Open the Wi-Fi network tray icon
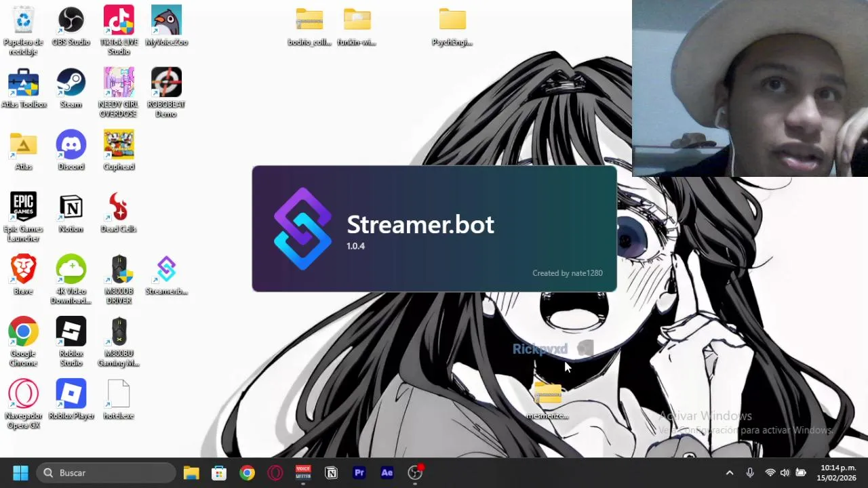Screen dimensions: 868x488 coord(770,472)
